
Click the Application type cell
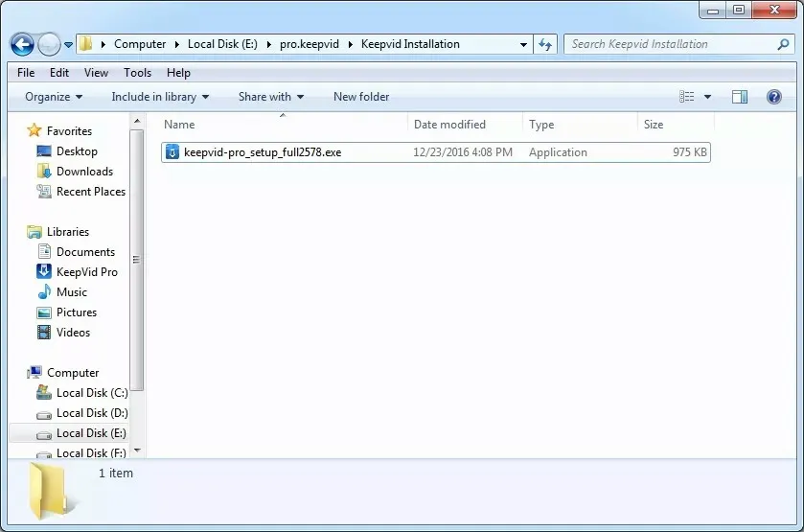[x=558, y=152]
